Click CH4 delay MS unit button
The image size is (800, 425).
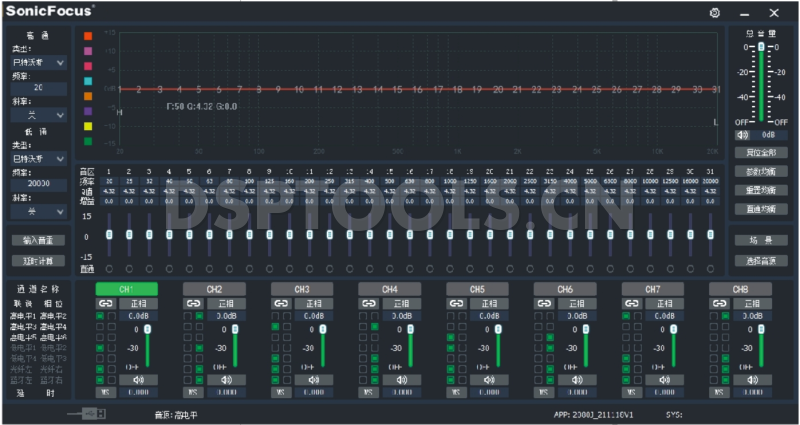click(x=368, y=393)
